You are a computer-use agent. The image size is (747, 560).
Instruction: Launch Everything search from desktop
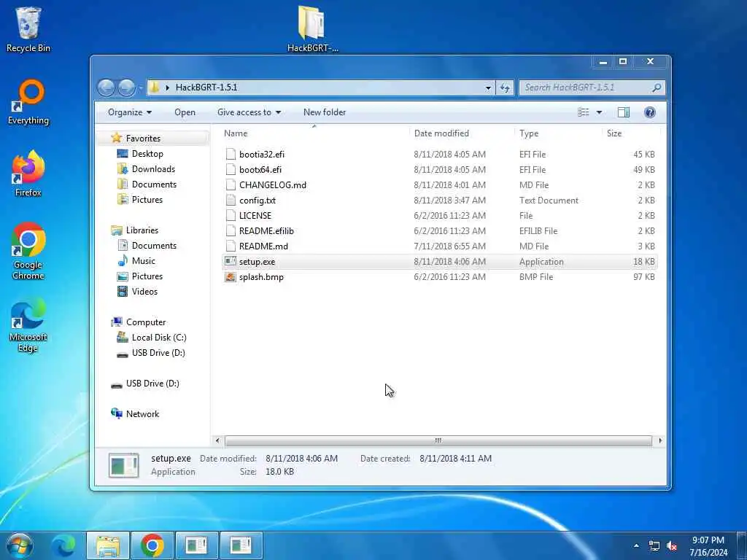point(28,101)
